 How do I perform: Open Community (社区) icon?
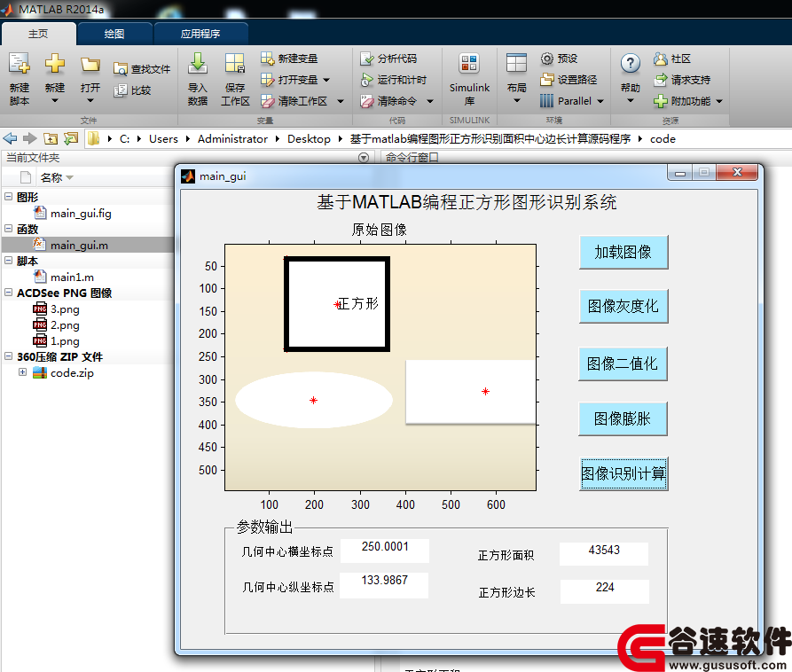660,59
